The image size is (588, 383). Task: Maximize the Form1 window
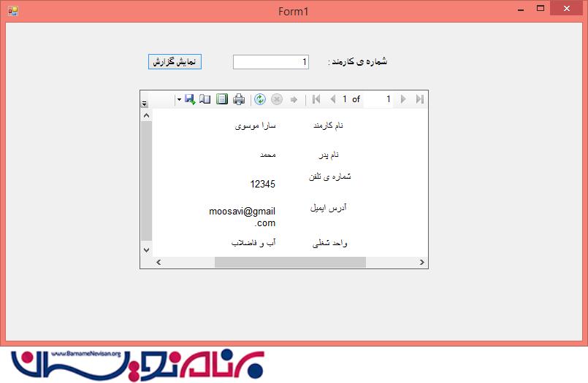click(541, 8)
